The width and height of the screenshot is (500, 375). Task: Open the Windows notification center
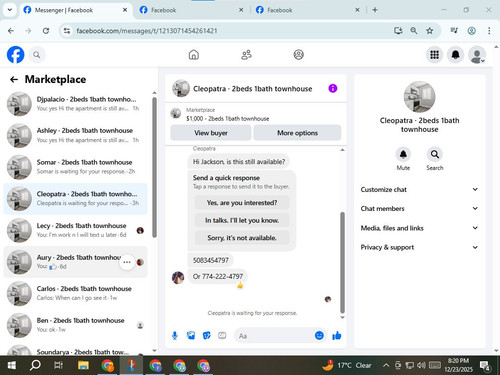485,366
